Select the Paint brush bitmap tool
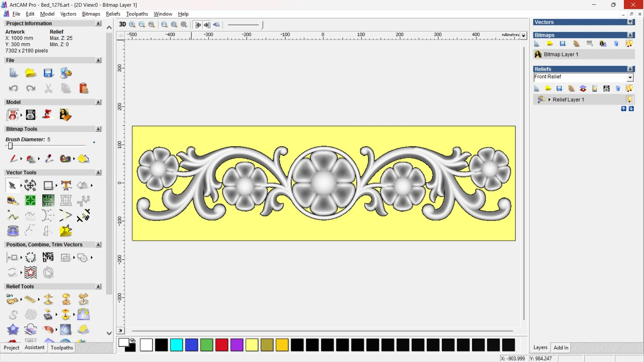The height and width of the screenshot is (362, 644). pos(13,159)
